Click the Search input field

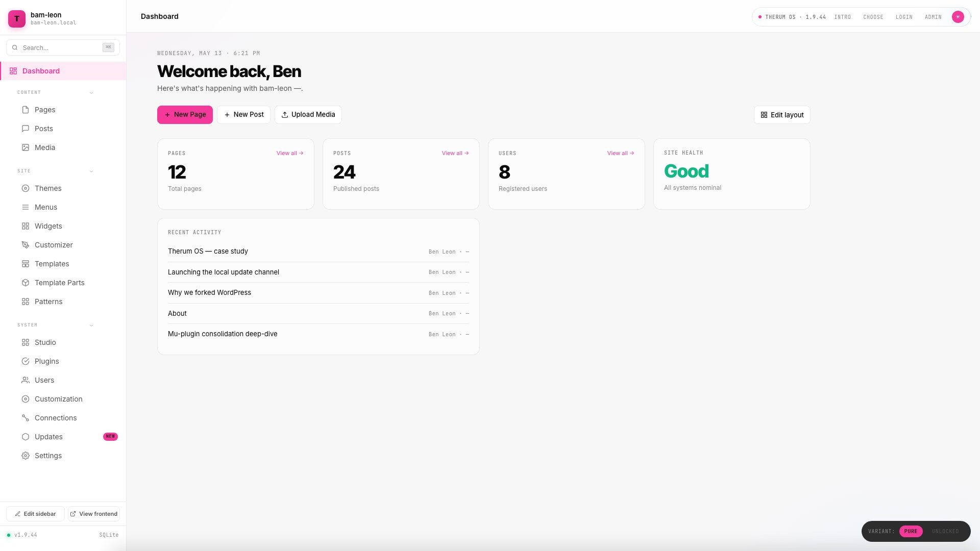click(x=63, y=47)
